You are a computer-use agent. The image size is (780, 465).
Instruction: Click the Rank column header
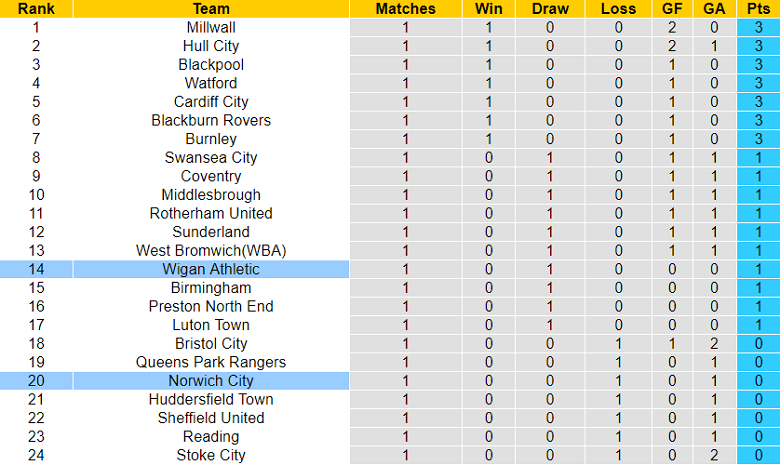click(36, 9)
